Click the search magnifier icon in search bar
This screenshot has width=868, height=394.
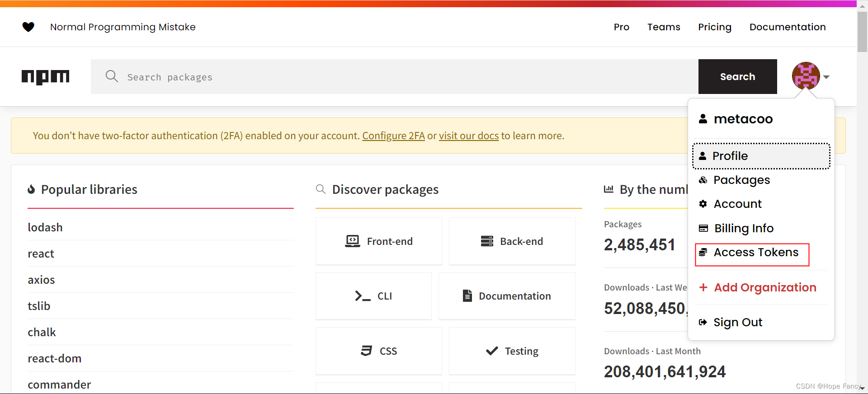click(112, 76)
